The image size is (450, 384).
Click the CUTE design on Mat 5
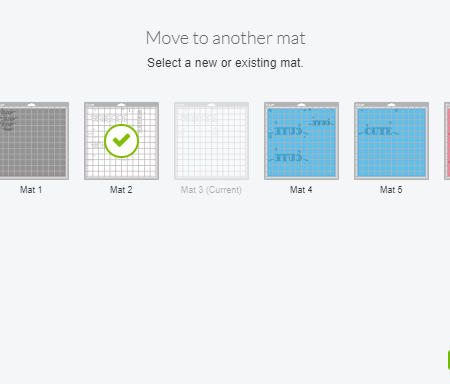[x=378, y=131]
